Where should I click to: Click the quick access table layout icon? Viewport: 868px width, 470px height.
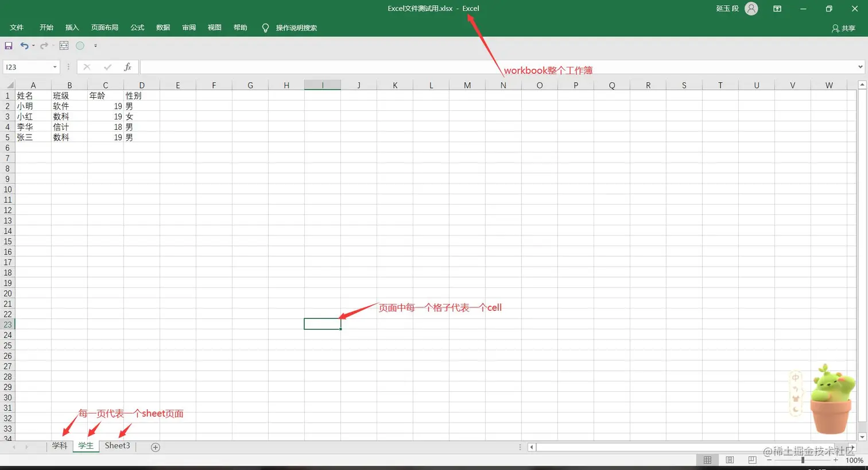(64, 45)
